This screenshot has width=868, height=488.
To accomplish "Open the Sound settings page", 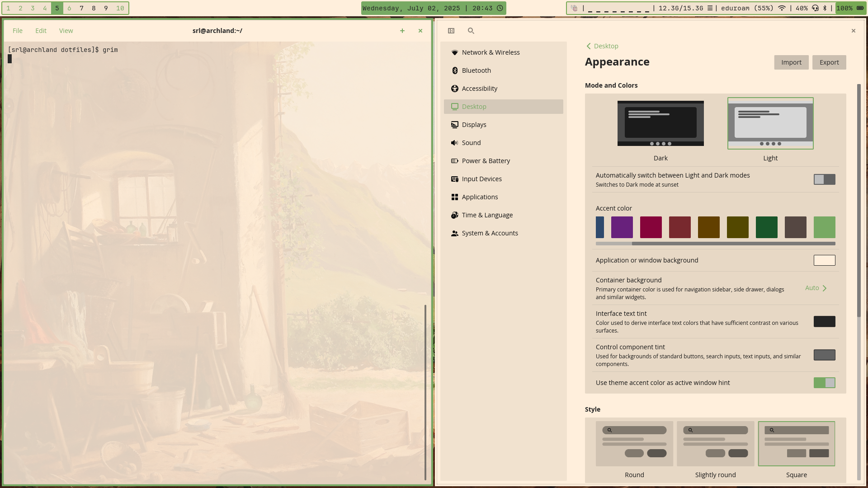I will 471,143.
